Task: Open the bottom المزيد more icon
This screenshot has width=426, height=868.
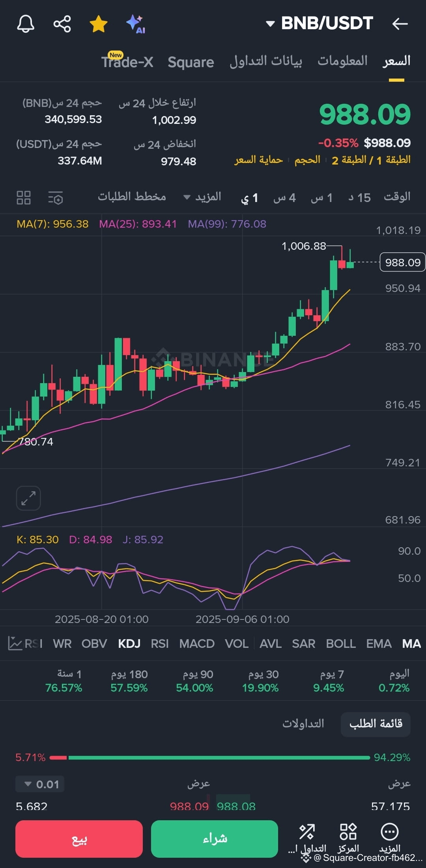Action: pos(390,838)
